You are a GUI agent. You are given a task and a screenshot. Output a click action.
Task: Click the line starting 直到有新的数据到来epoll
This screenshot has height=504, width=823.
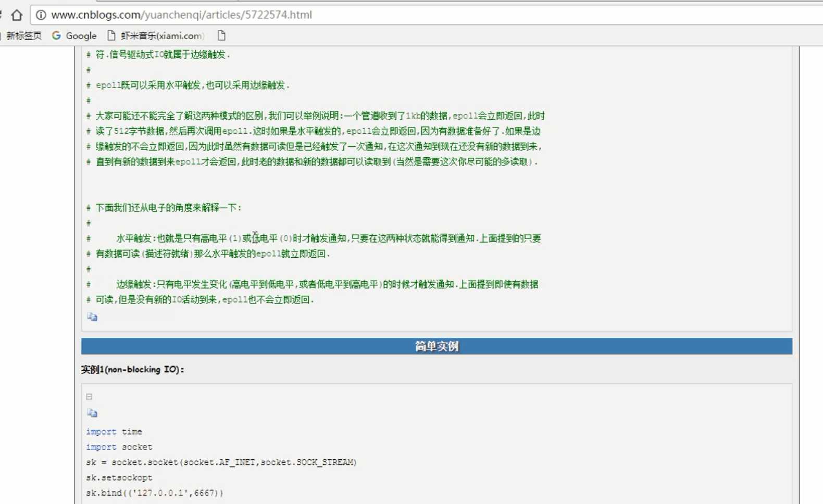[x=312, y=162]
